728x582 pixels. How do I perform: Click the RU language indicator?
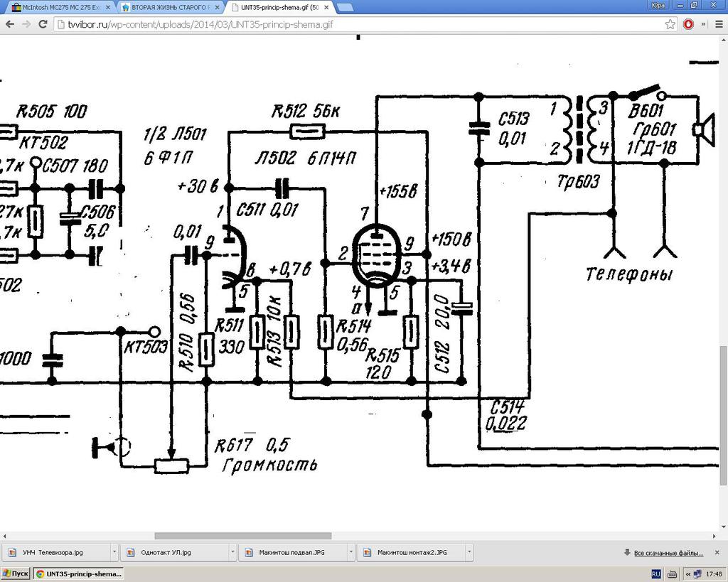[655, 574]
